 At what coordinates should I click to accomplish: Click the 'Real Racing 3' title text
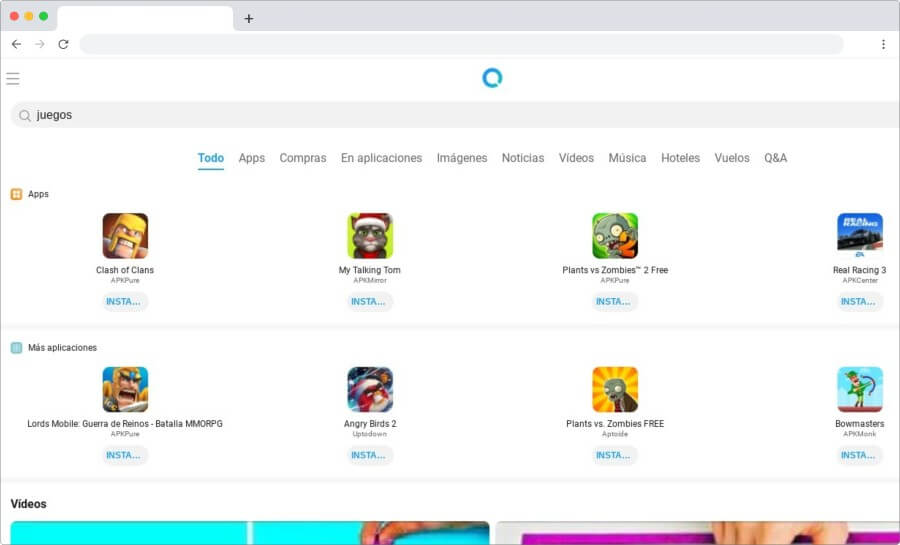[x=859, y=270]
